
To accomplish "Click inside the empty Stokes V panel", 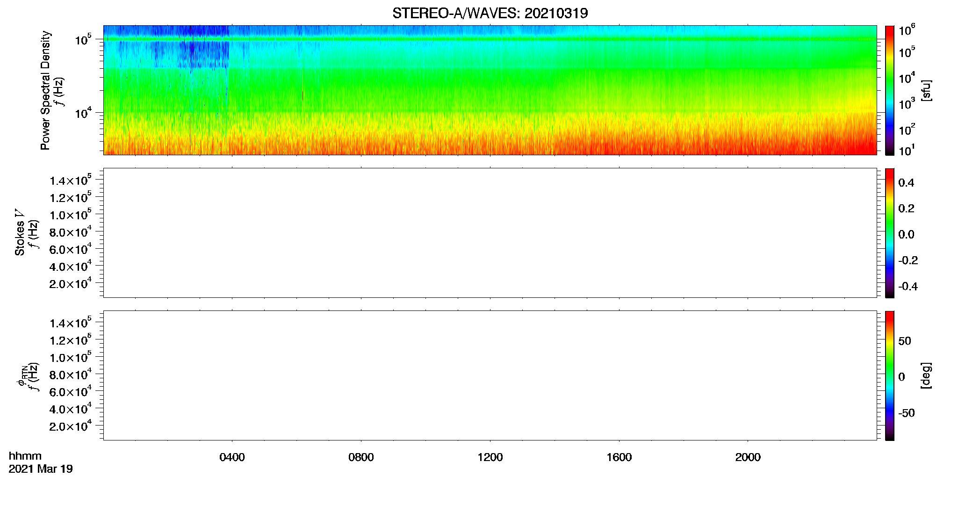I will (x=490, y=233).
